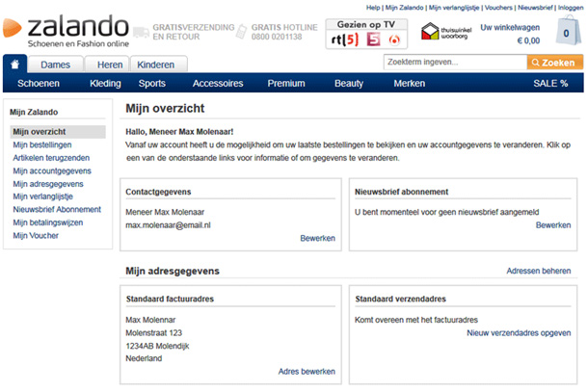The height and width of the screenshot is (392, 587).
Task: Click the 1234AB Molendijk text
Action: (157, 346)
